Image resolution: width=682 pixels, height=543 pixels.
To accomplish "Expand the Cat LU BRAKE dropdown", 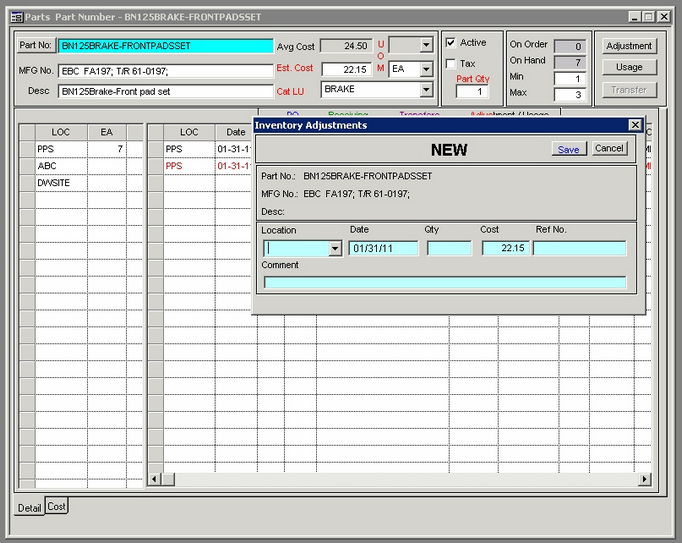I will [426, 90].
